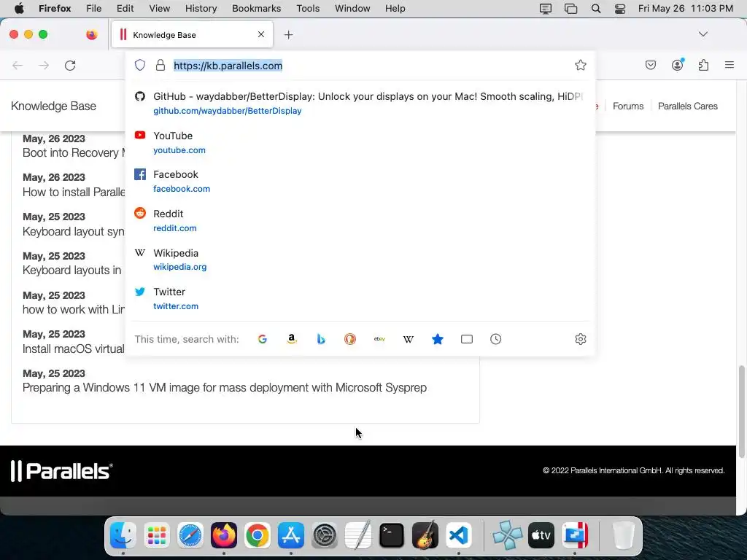Open the YouTube suggestion

pyautogui.click(x=360, y=142)
